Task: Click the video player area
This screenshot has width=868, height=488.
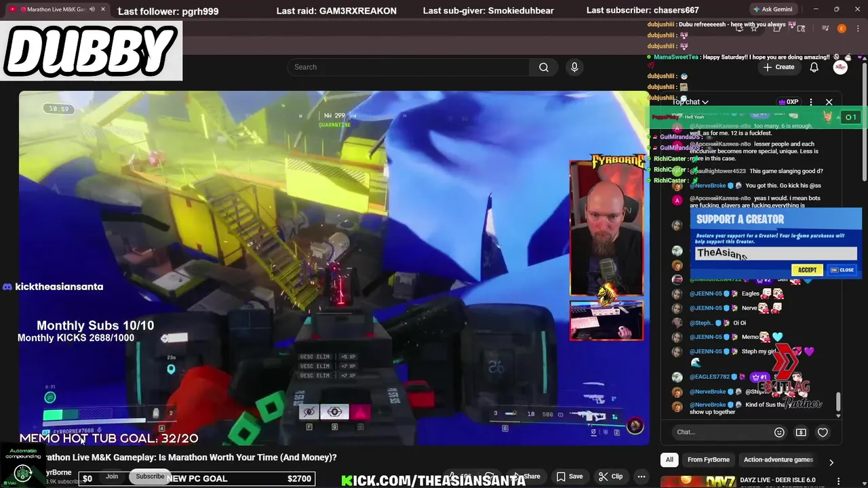Action: tap(333, 268)
